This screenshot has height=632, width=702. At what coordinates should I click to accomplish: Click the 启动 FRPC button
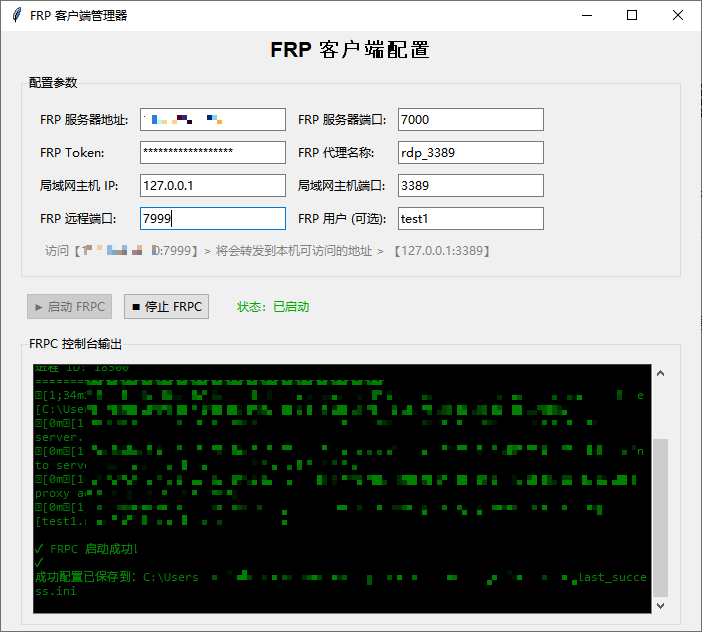69,307
